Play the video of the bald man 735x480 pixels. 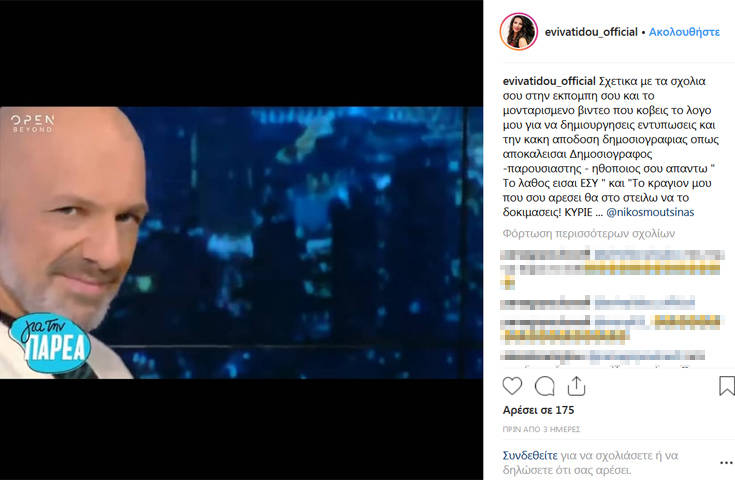(x=241, y=242)
